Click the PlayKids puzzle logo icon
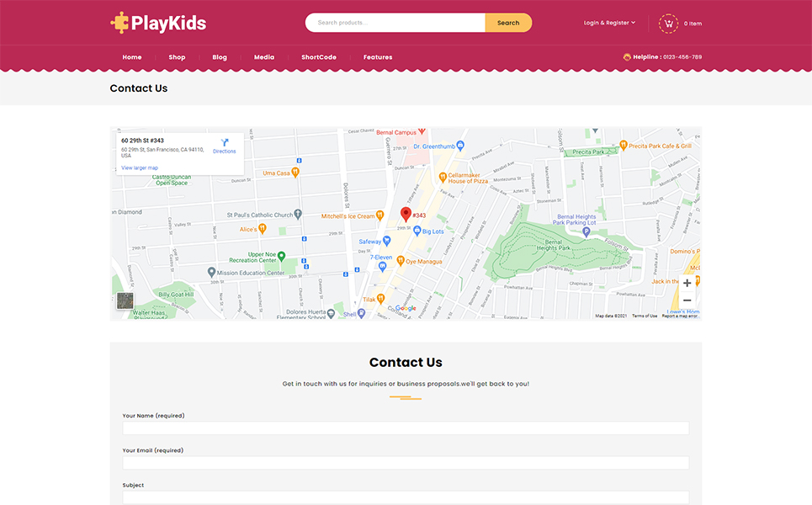This screenshot has height=505, width=812. pos(119,23)
